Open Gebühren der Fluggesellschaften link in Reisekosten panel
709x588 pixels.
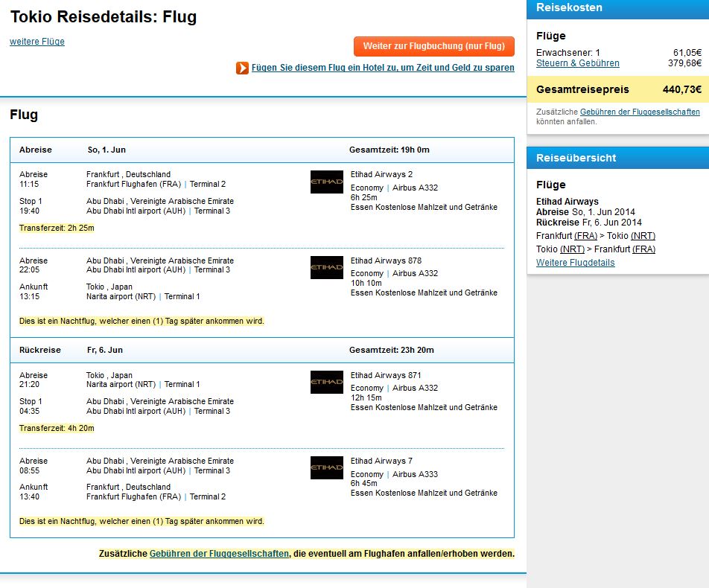640,112
